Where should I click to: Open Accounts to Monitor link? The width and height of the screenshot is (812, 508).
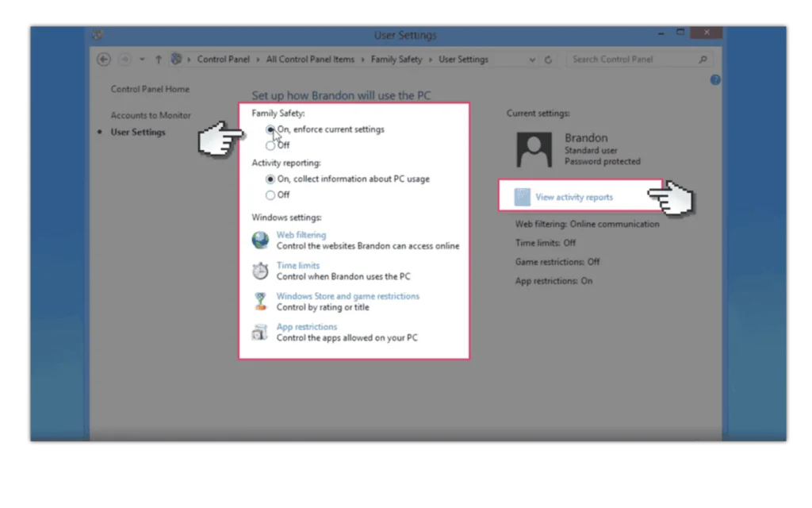click(x=151, y=115)
